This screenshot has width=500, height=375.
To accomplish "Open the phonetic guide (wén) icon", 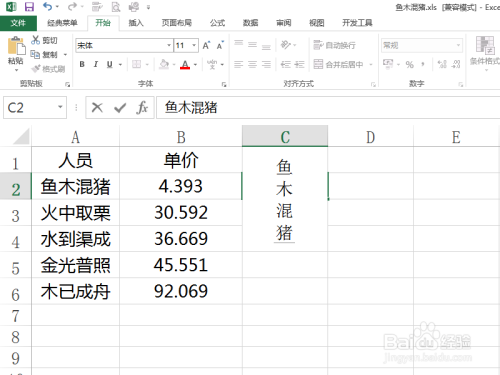I will [212, 64].
